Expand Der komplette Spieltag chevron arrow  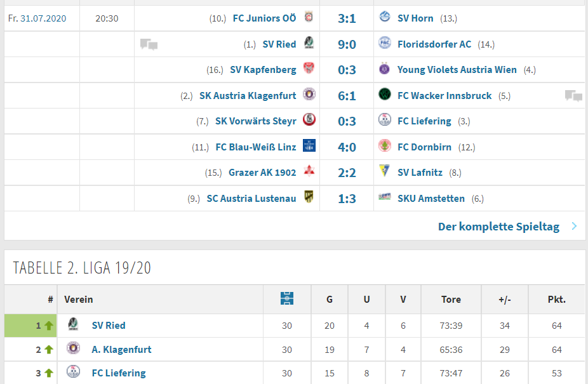point(574,226)
